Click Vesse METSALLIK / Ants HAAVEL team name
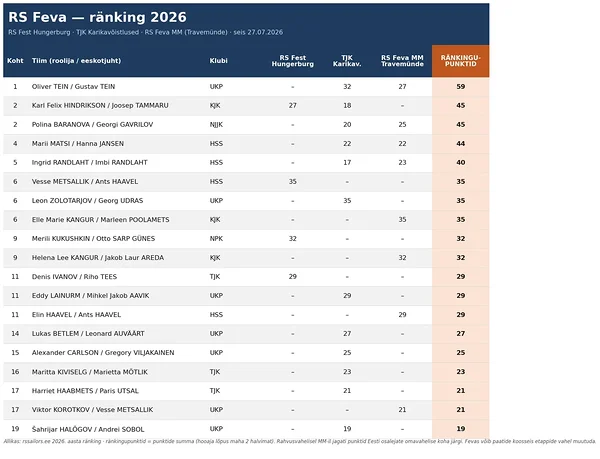Viewport: 600px width, 459px height. point(85,182)
